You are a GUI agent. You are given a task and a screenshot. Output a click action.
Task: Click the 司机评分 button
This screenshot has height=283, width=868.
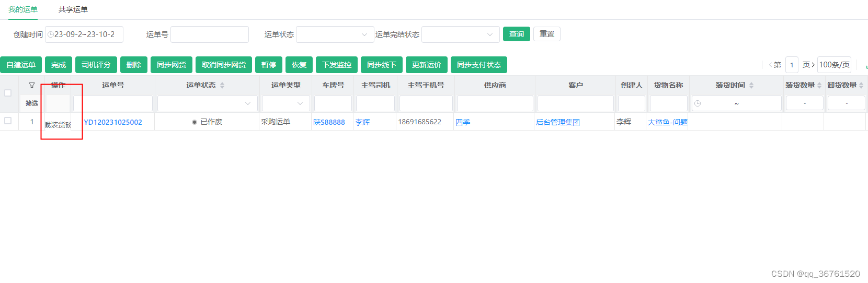(96, 65)
